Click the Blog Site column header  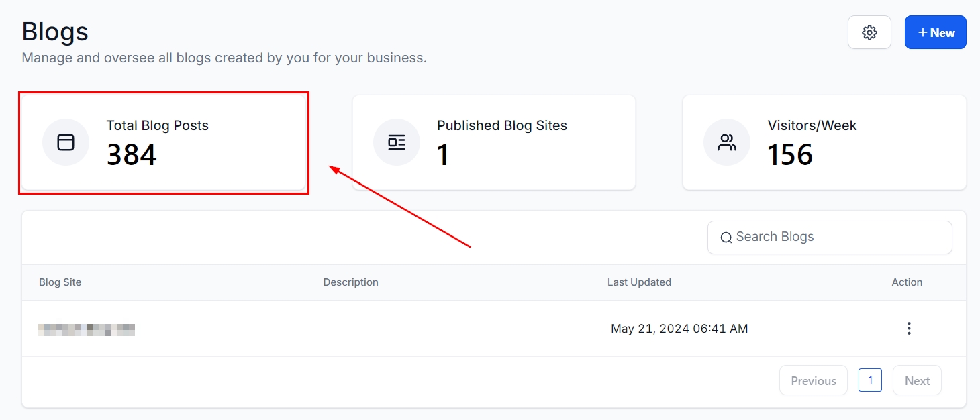60,282
